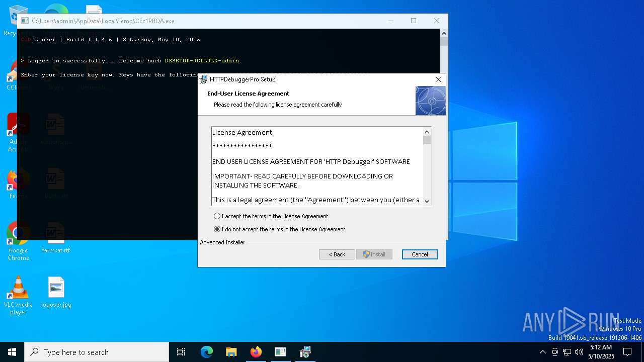Image resolution: width=644 pixels, height=362 pixels.
Task: Switch to the console app taskbar button
Action: (x=280, y=352)
